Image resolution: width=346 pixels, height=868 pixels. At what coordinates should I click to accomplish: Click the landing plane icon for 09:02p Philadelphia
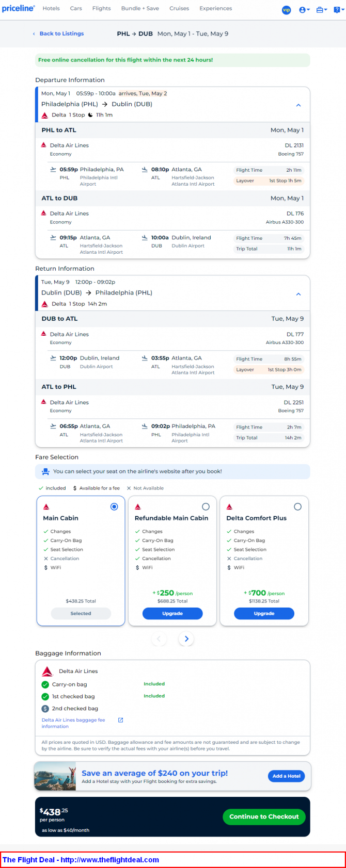pos(145,426)
